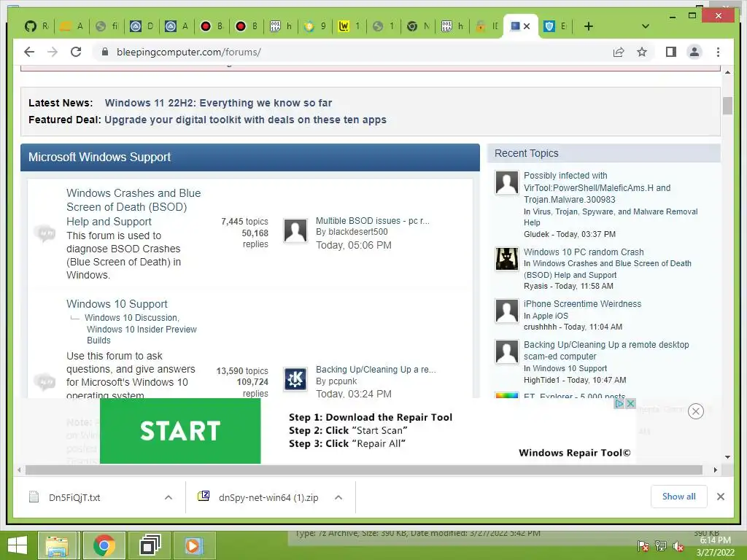Click the AdChoices triangle icon
This screenshot has width=747, height=560.
(619, 403)
